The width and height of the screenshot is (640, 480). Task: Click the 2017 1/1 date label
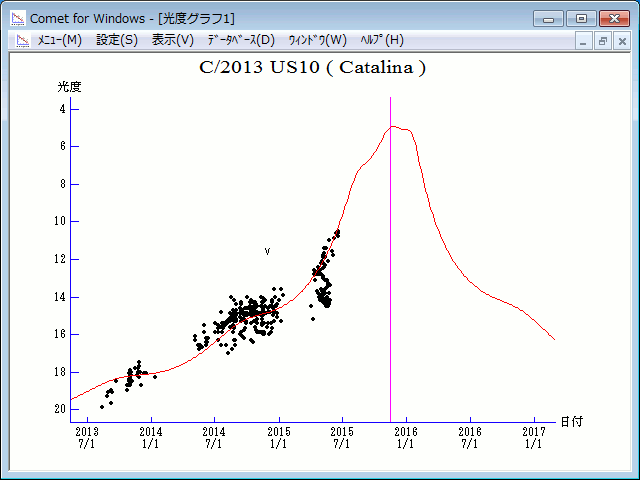(534, 438)
